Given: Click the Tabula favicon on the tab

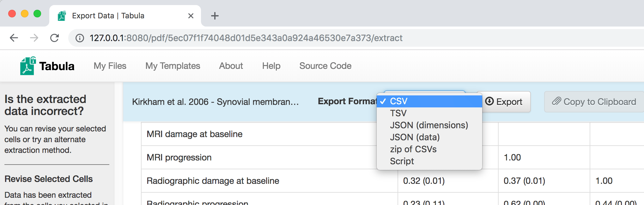Looking at the screenshot, I should [x=62, y=16].
